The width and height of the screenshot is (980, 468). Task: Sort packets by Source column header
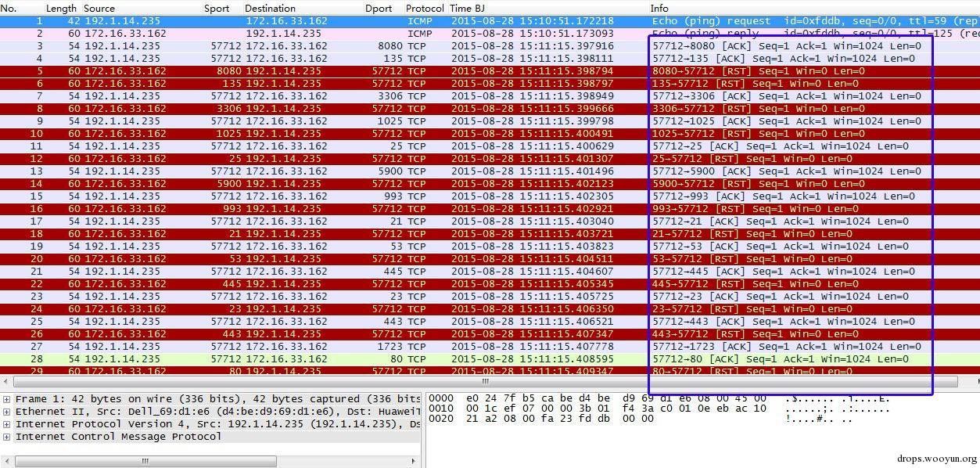pyautogui.click(x=99, y=8)
